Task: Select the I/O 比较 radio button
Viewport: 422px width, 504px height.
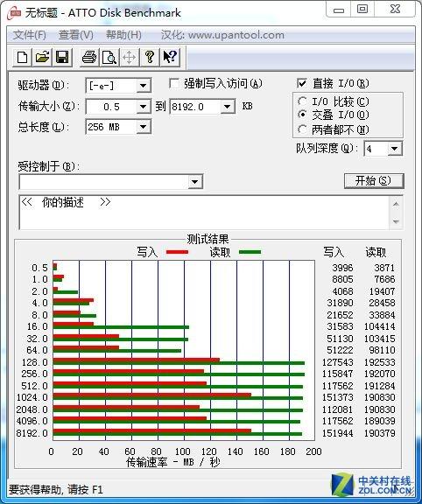Action: coord(302,101)
